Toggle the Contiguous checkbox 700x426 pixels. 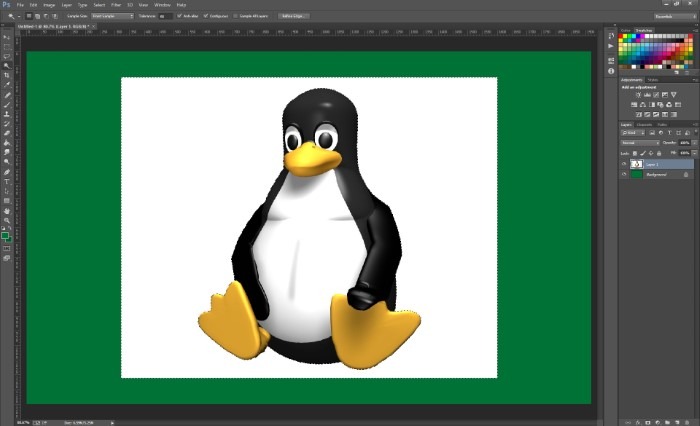pyautogui.click(x=206, y=16)
